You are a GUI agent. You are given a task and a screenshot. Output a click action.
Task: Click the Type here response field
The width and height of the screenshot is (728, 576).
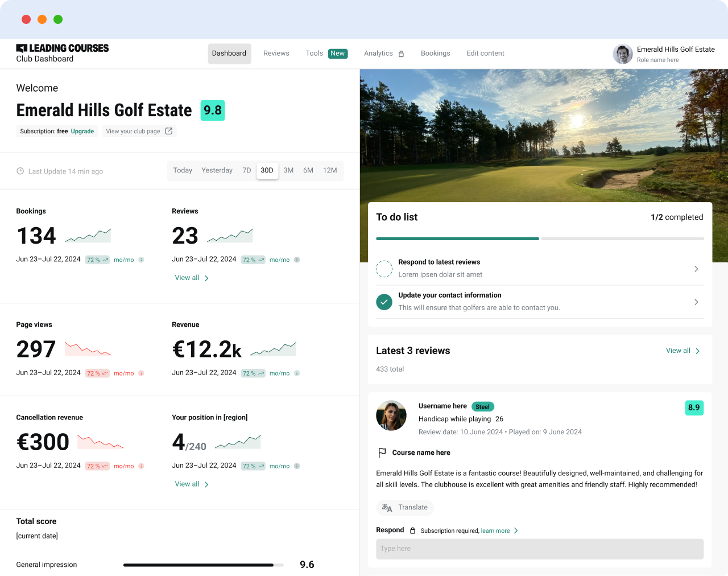coord(539,549)
